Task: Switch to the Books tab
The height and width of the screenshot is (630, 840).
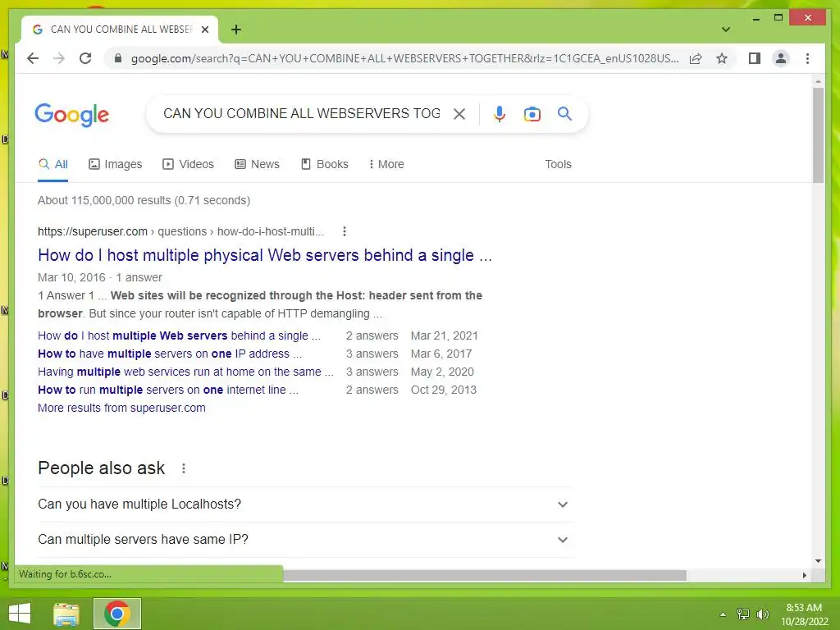Action: pyautogui.click(x=325, y=164)
